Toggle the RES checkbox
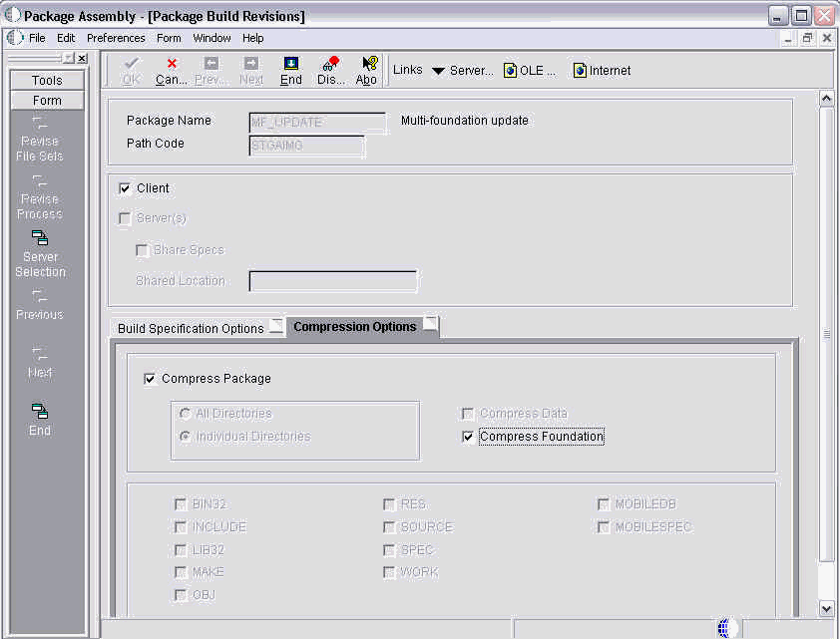This screenshot has width=840, height=639. point(389,504)
